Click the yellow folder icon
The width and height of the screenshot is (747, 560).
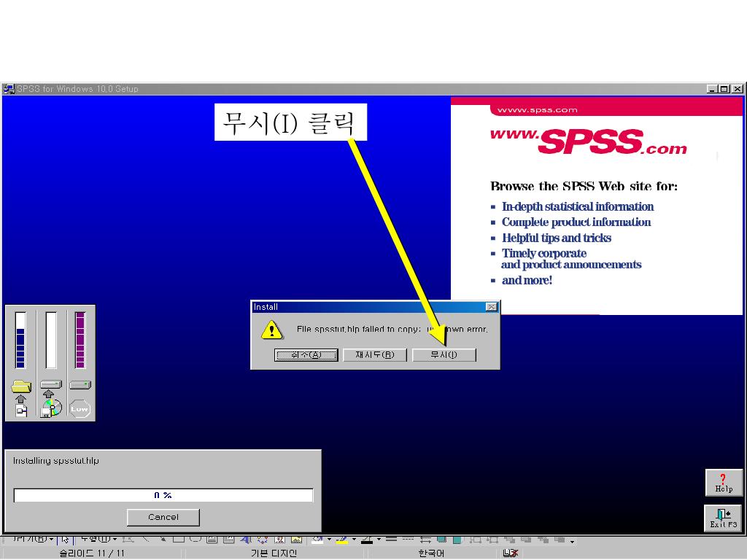(21, 386)
